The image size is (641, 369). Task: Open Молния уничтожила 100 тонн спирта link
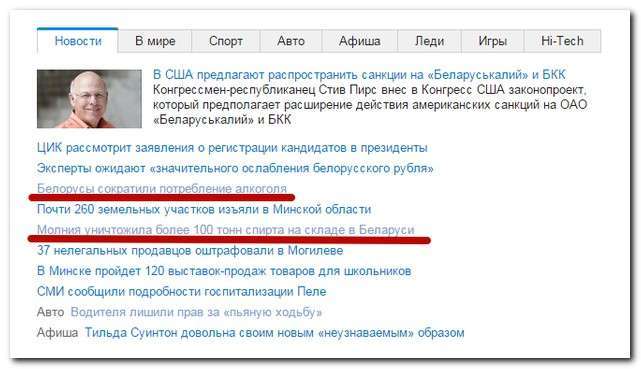[226, 230]
